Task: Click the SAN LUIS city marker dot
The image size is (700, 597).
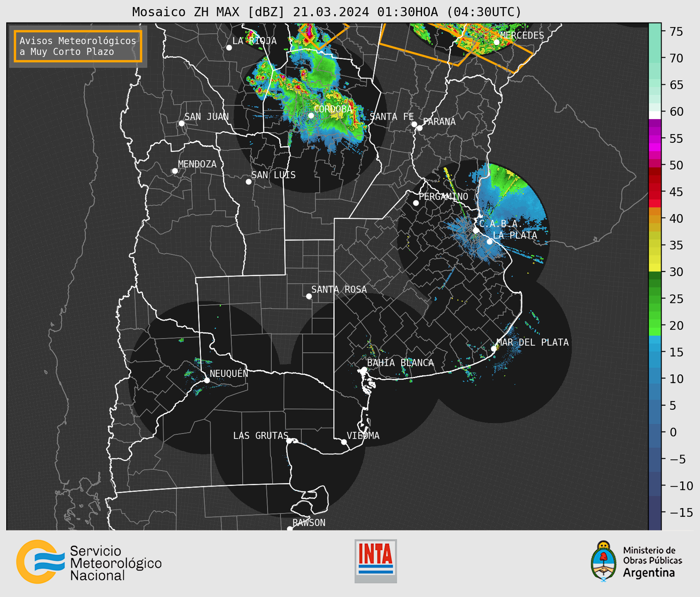Action: click(249, 182)
